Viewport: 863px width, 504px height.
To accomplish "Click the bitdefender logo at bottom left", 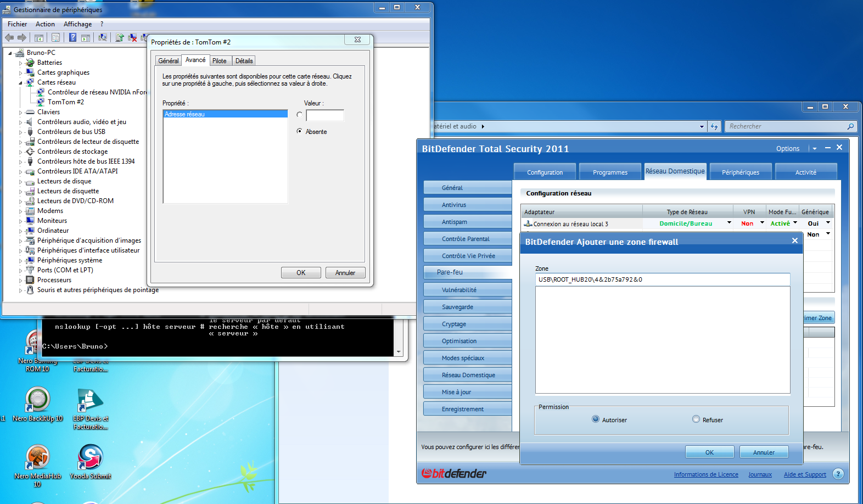I will pyautogui.click(x=454, y=473).
